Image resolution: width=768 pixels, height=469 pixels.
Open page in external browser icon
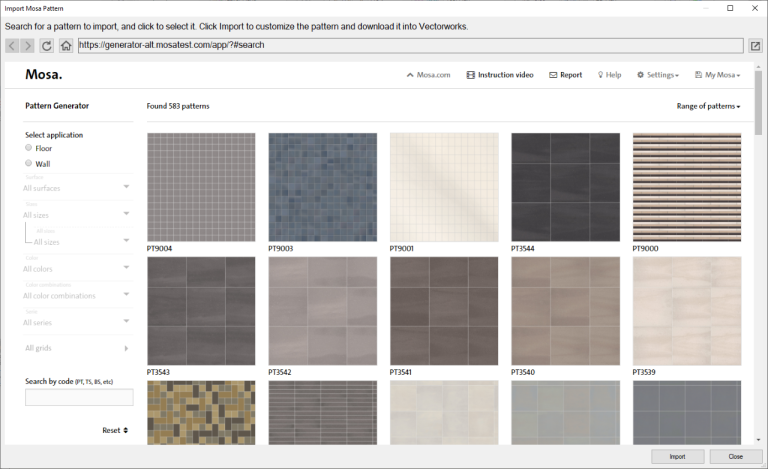755,45
